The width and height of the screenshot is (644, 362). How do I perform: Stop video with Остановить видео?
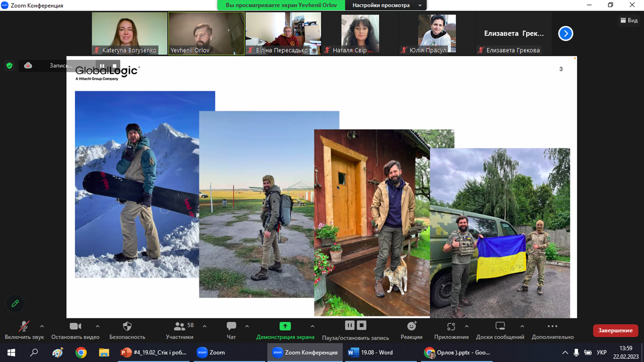[75, 327]
